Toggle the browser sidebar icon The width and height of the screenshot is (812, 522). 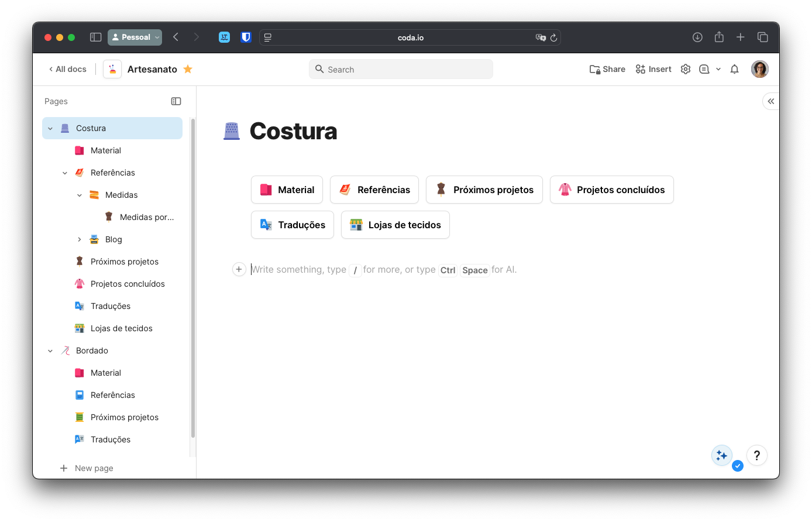tap(95, 36)
